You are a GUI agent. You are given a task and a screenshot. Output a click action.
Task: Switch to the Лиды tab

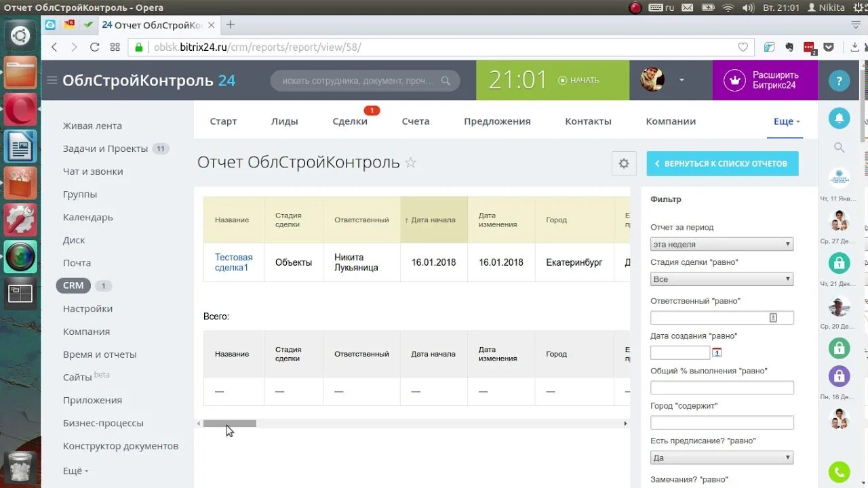point(285,121)
